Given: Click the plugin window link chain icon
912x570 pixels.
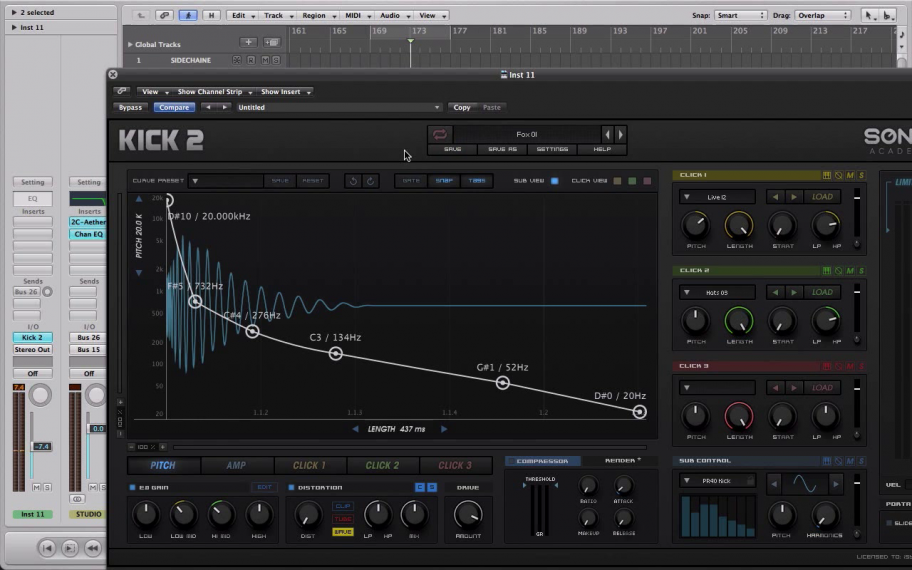Looking at the screenshot, I should coord(122,91).
